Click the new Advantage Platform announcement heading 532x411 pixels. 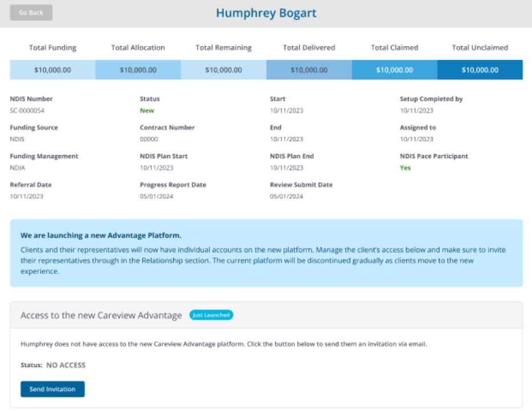(101, 235)
